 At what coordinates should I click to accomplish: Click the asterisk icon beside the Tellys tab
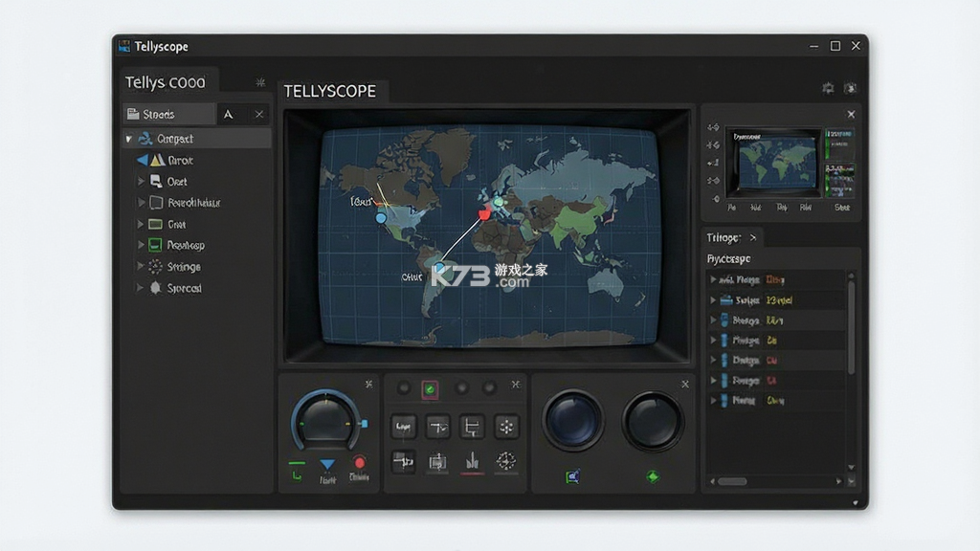[x=260, y=82]
